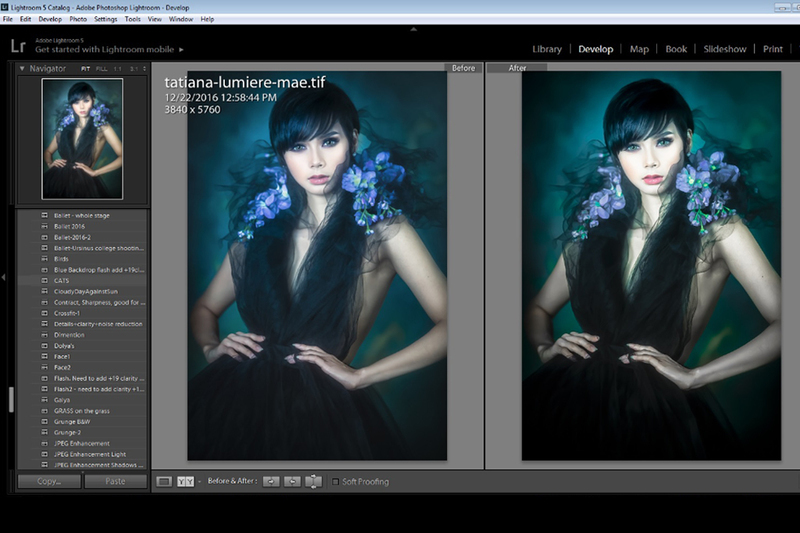
Task: Click preset icon beside 'Face2'
Action: coord(44,367)
